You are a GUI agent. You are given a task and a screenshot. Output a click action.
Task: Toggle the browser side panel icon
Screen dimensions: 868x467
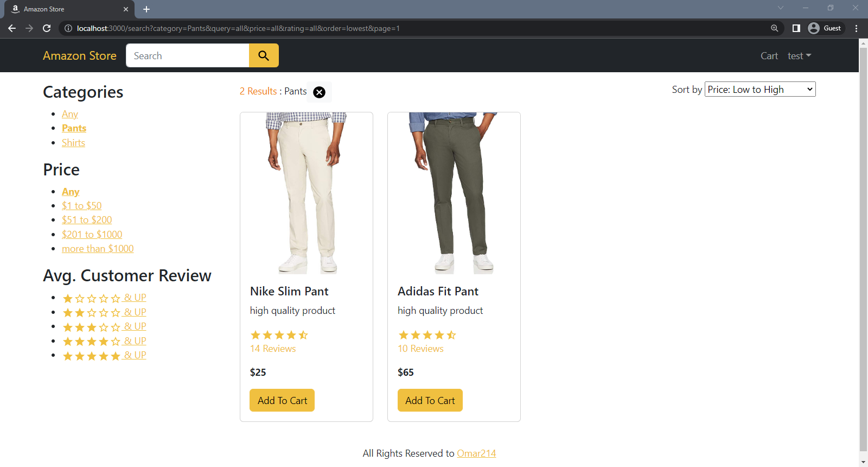coord(796,28)
